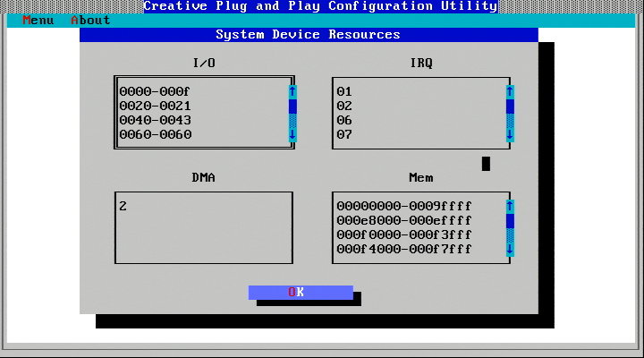The height and width of the screenshot is (358, 644).
Task: Select IRQ entry 01
Action: tap(344, 91)
